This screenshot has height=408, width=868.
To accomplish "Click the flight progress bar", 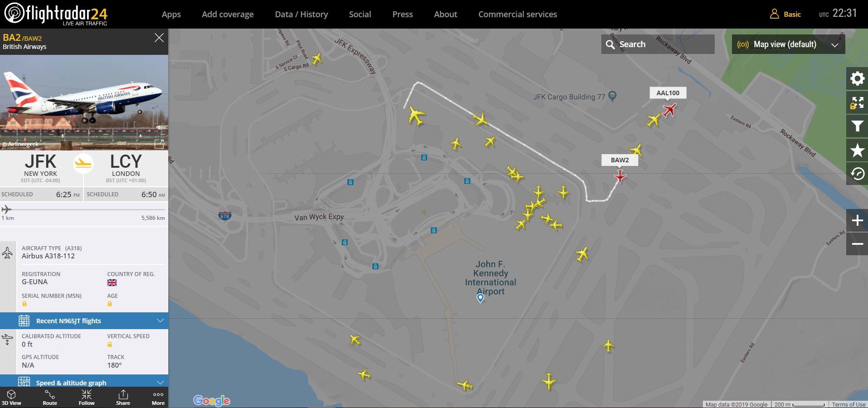I will click(x=84, y=209).
